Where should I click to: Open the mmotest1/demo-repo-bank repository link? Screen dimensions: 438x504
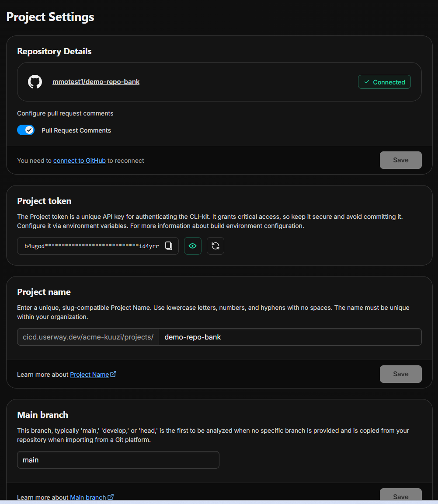click(x=96, y=82)
